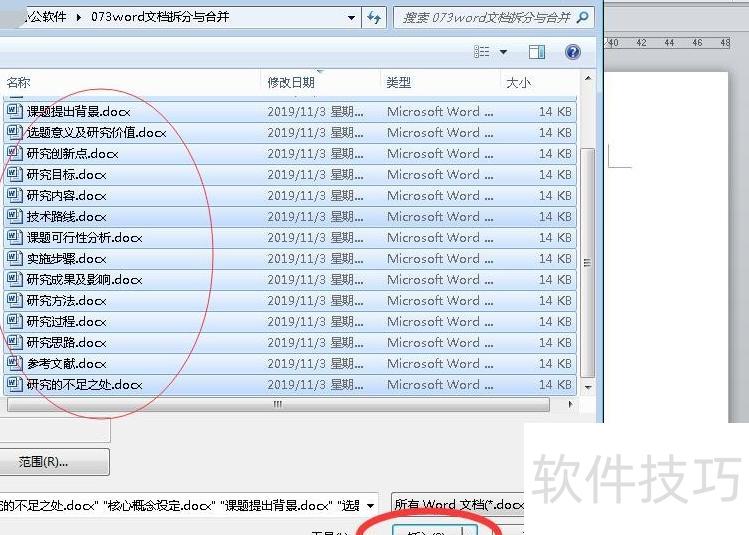Expand the address bar history dropdown

(x=351, y=18)
